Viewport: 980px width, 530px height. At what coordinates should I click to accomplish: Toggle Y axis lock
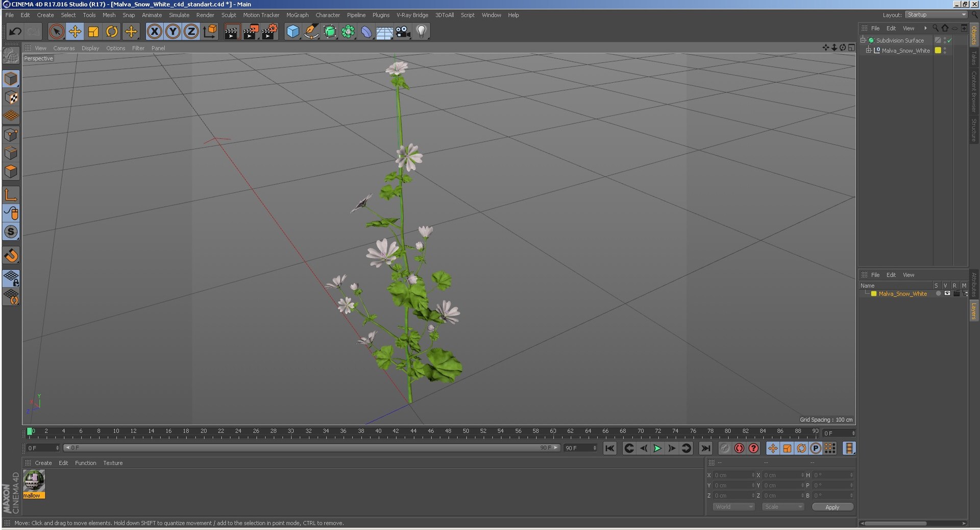(x=173, y=32)
